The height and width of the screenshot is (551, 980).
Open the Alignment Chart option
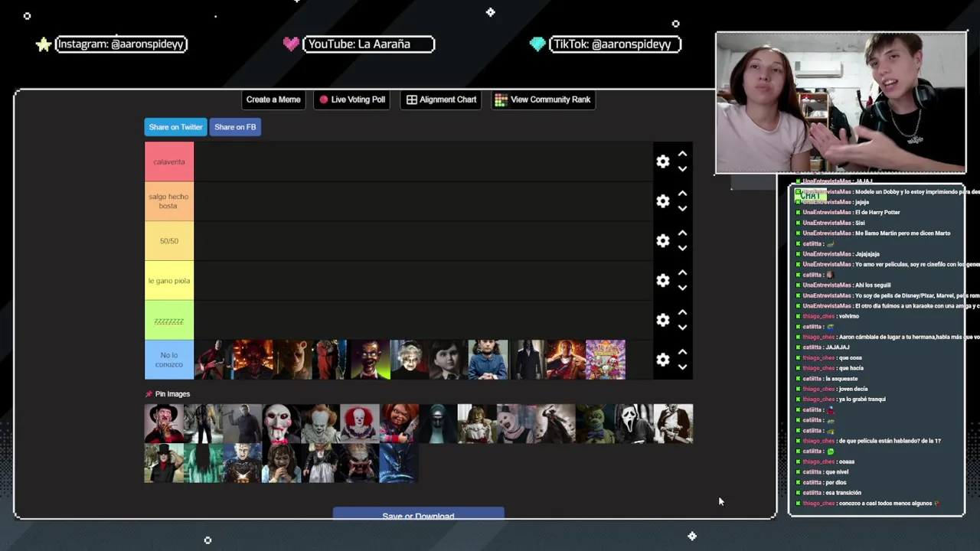pyautogui.click(x=441, y=99)
